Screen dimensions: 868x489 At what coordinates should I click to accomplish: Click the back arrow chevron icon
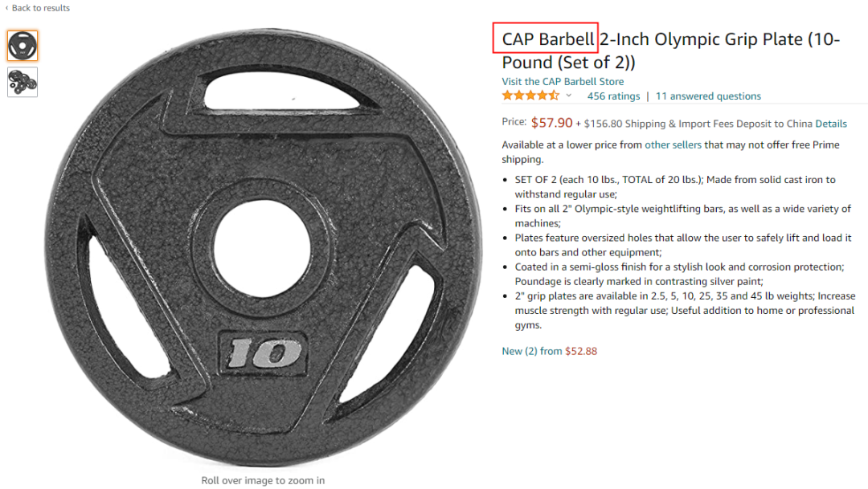point(6,8)
